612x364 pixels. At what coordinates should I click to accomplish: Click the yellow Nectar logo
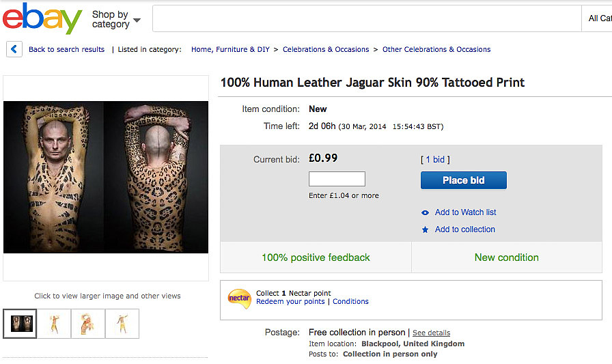pyautogui.click(x=239, y=298)
